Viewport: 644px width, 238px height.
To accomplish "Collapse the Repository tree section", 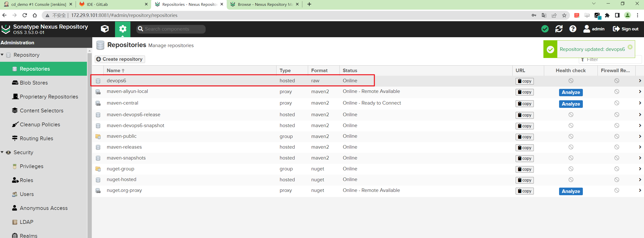I will 2,55.
